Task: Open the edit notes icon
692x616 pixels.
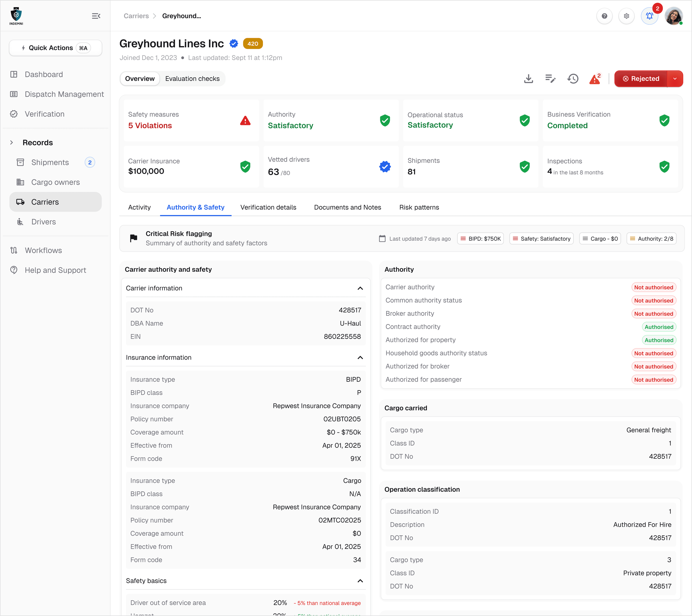Action: (x=551, y=79)
